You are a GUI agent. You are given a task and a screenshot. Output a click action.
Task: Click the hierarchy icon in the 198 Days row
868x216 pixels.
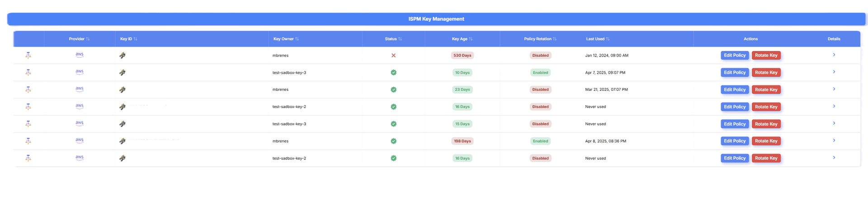coord(28,141)
